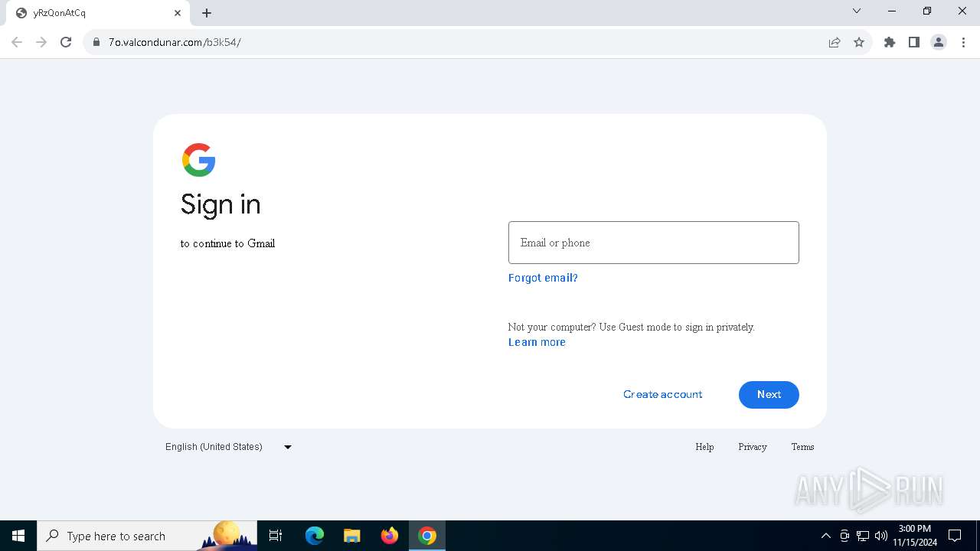This screenshot has width=980, height=551.
Task: Open the Terms link
Action: [802, 447]
